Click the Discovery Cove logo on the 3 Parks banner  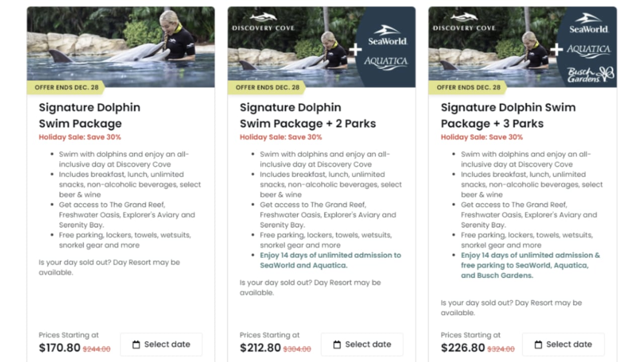click(464, 23)
